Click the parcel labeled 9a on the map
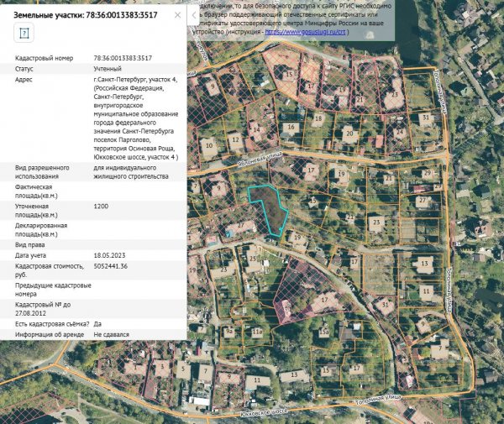Viewport: 504px width, 424px height. (x=228, y=332)
